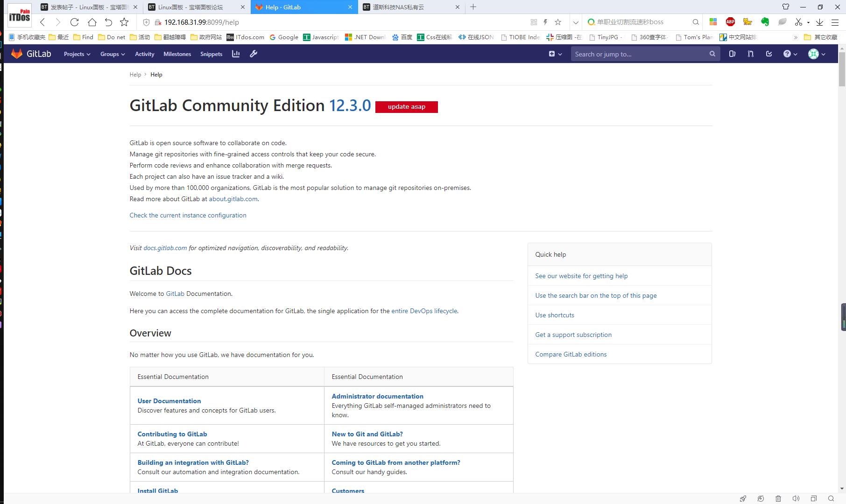Open the browser downloads arrow icon
This screenshot has height=504, width=846.
819,22
